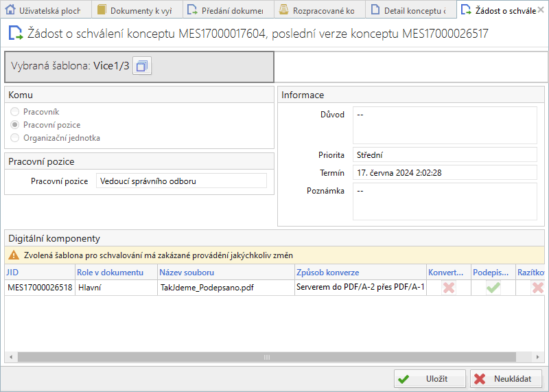Click the template copy icon beside Vice1/3
This screenshot has height=392, width=549.
tap(142, 66)
